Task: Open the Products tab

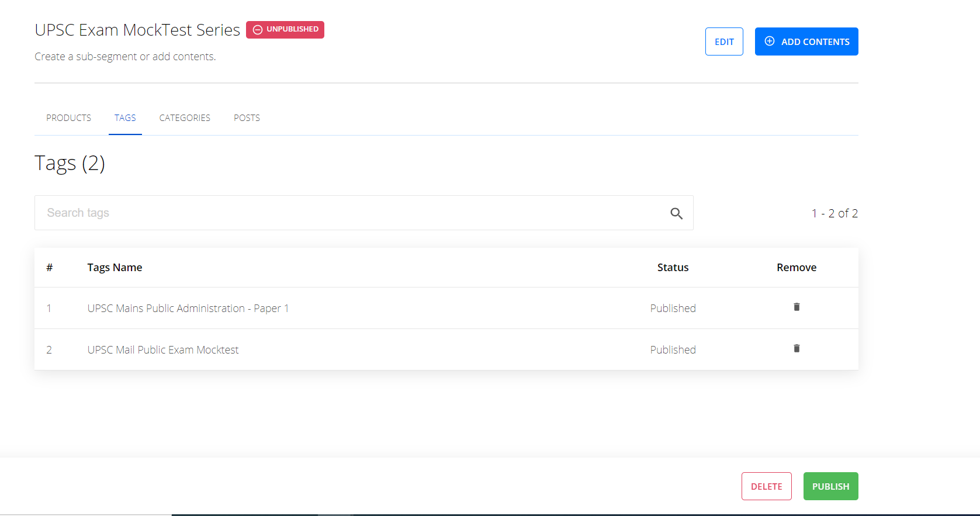Action: click(69, 117)
